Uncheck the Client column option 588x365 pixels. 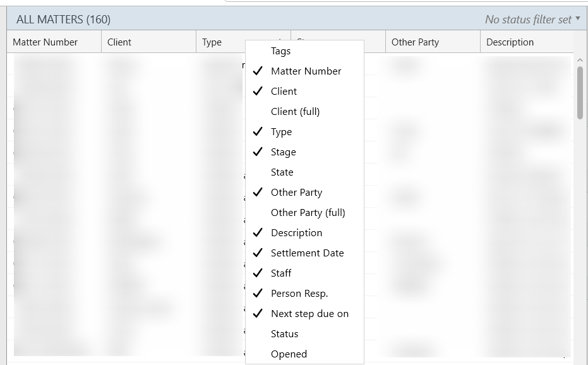point(284,92)
